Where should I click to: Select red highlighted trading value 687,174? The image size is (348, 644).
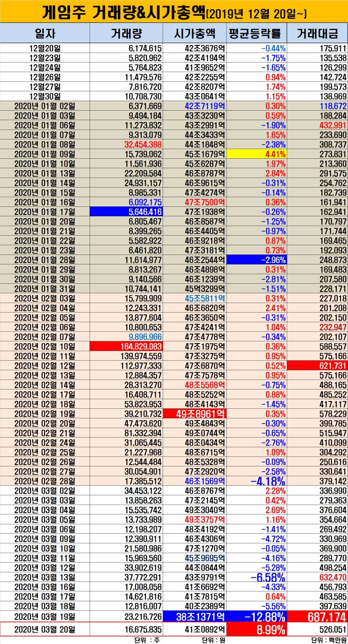point(317,617)
